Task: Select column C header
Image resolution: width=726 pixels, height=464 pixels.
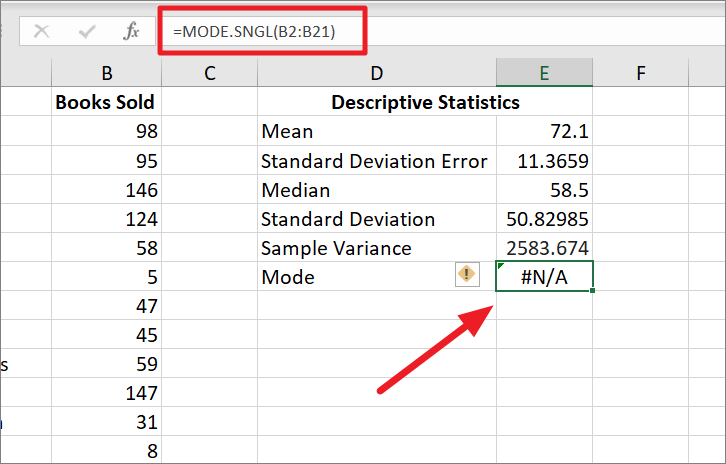Action: pyautogui.click(x=209, y=73)
